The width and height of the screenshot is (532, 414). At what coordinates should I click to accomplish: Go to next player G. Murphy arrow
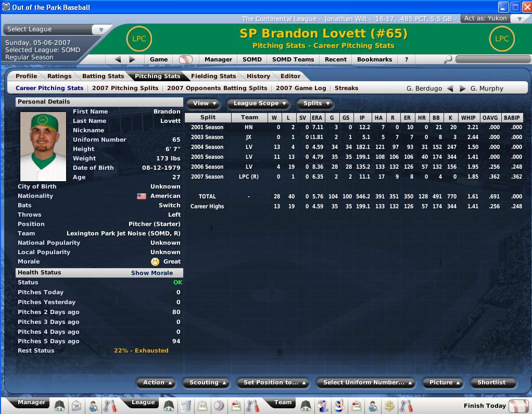coord(462,89)
